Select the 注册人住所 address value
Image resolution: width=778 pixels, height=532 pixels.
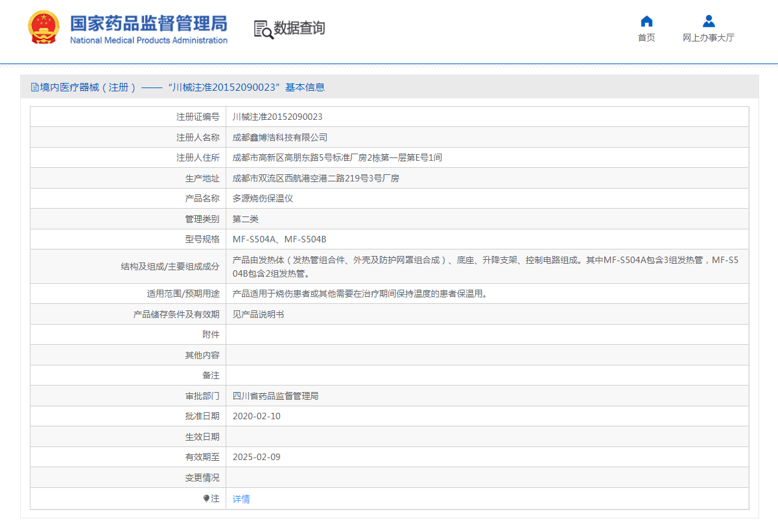[337, 157]
